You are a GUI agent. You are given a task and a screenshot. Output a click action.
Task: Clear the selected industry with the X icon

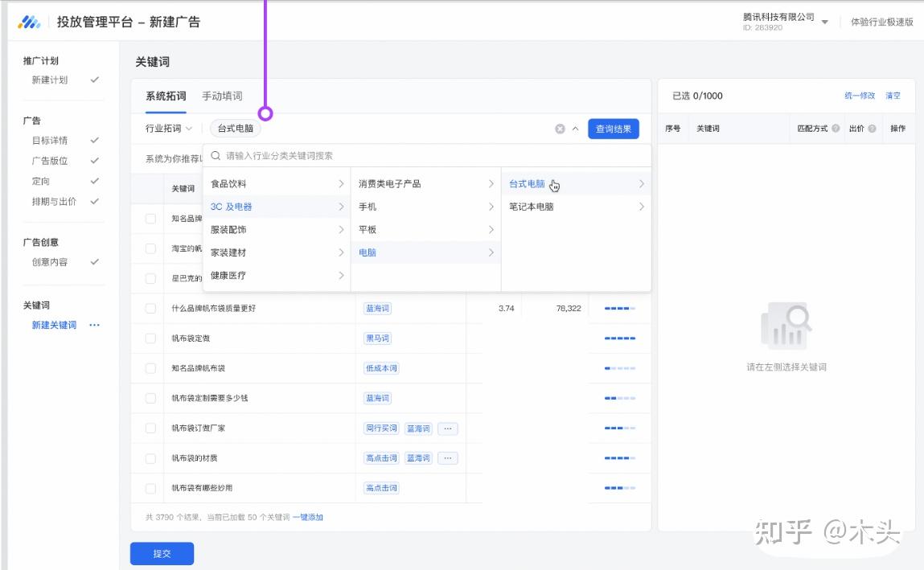(560, 129)
